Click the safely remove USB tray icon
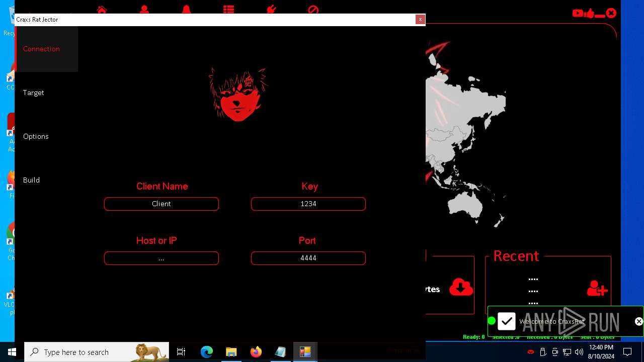This screenshot has width=644, height=362. (543, 352)
